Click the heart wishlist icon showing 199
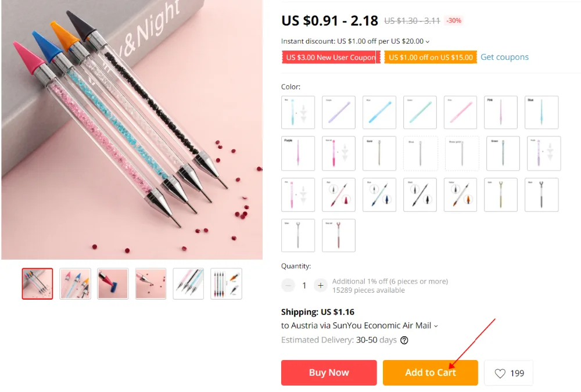 click(x=500, y=373)
